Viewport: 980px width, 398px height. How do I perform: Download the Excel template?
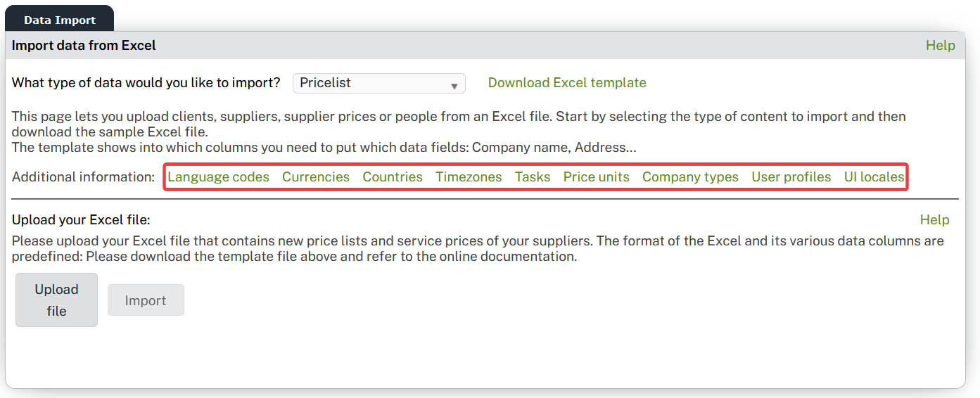(566, 83)
